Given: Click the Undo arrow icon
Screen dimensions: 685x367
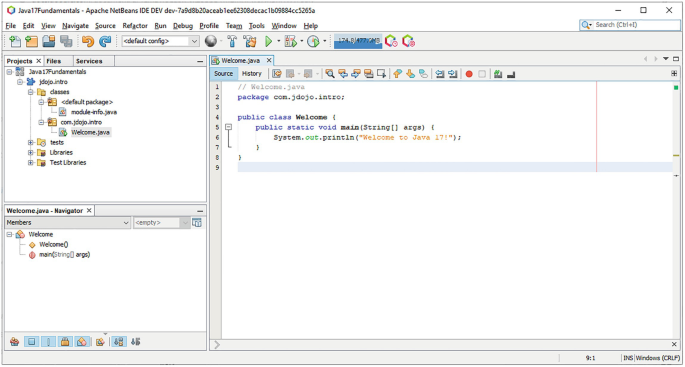Looking at the screenshot, I should (x=88, y=42).
